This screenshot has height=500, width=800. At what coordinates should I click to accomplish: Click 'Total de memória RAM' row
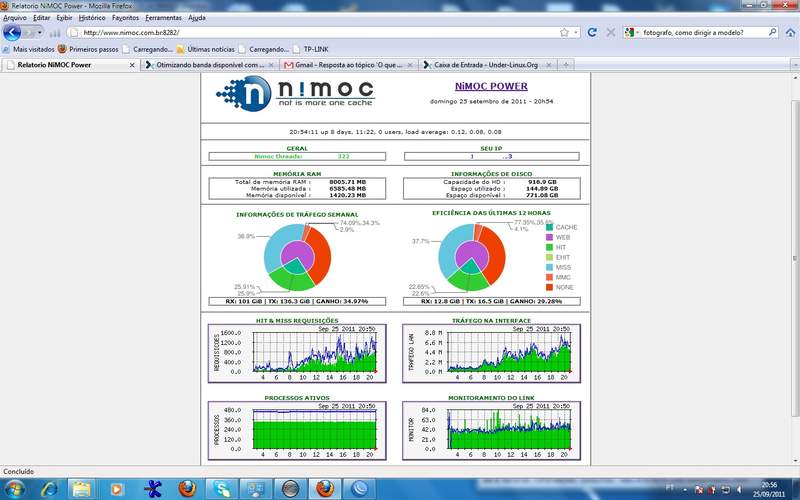[297, 182]
